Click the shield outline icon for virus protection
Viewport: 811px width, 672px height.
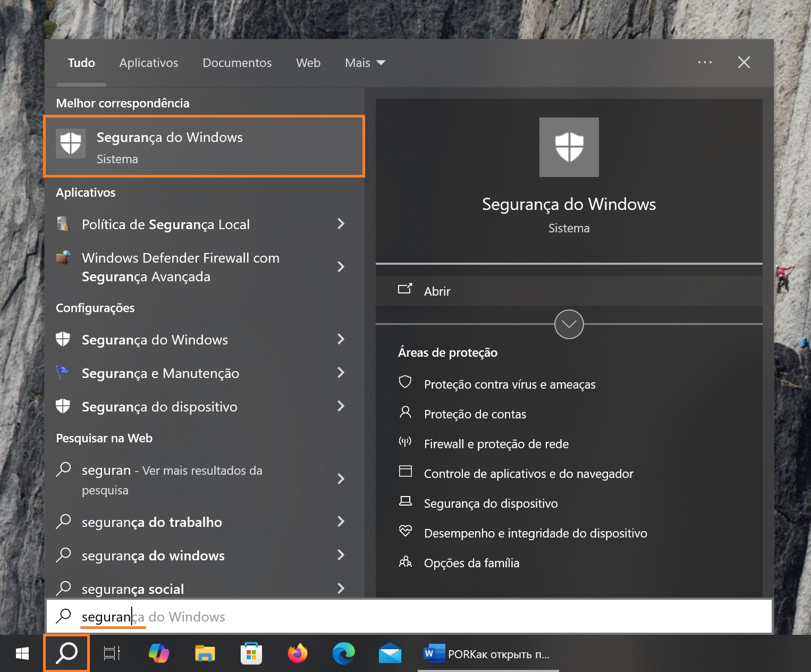click(x=405, y=382)
